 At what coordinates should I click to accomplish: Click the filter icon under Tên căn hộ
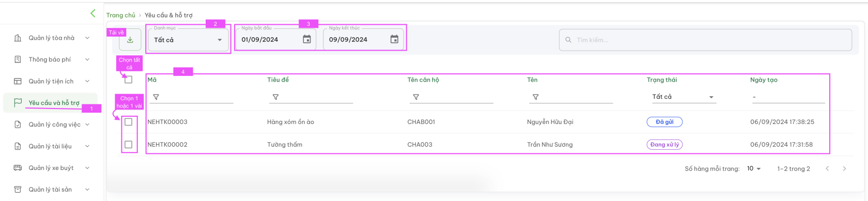416,97
